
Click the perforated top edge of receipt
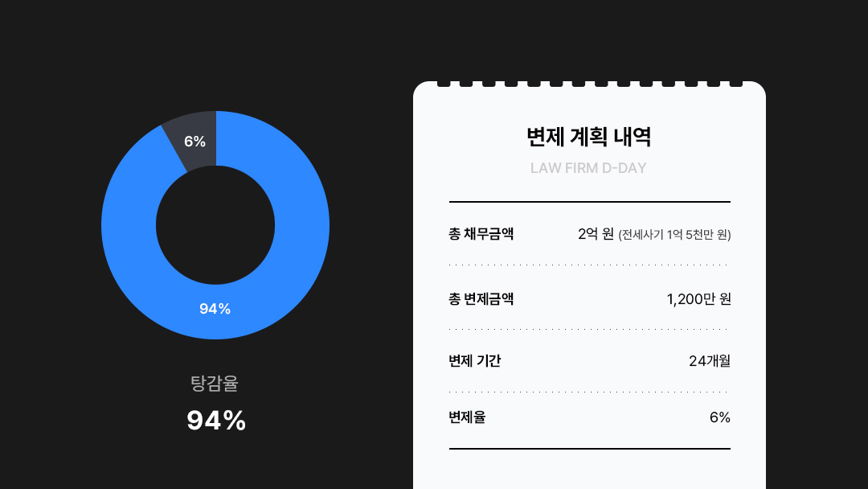coord(590,84)
